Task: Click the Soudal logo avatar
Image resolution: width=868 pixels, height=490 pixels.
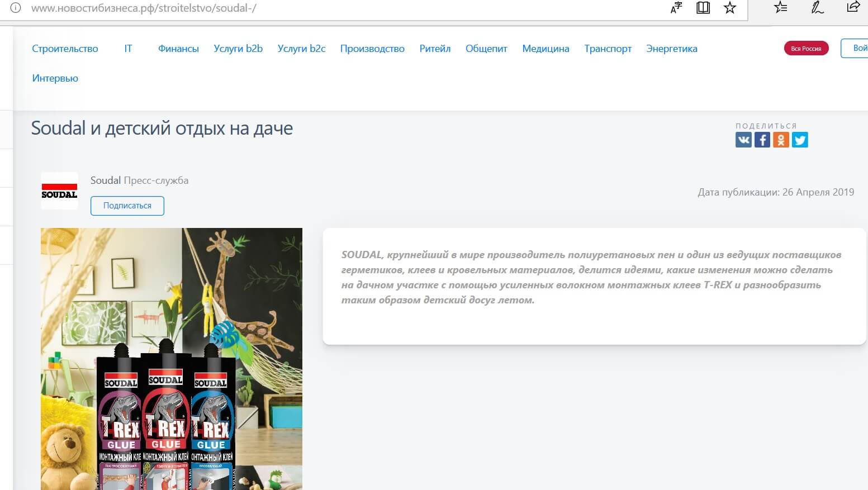Action: (59, 191)
